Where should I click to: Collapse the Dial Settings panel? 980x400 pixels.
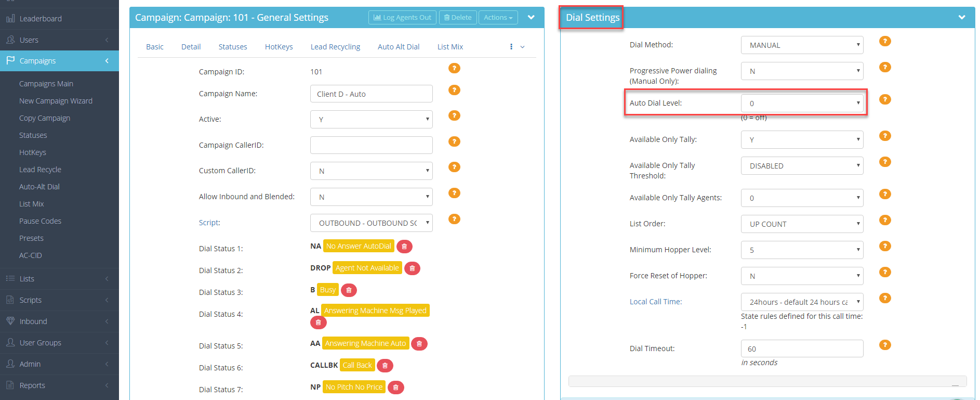pos(962,17)
